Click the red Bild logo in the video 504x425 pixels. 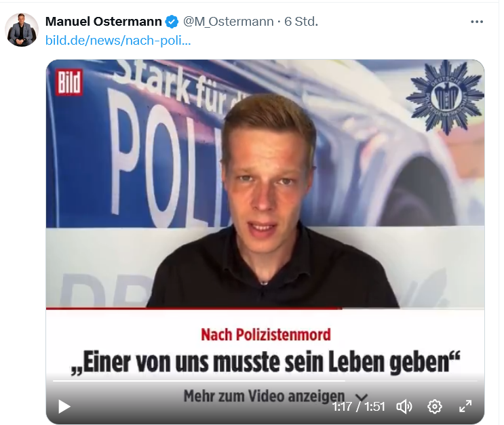[x=69, y=82]
